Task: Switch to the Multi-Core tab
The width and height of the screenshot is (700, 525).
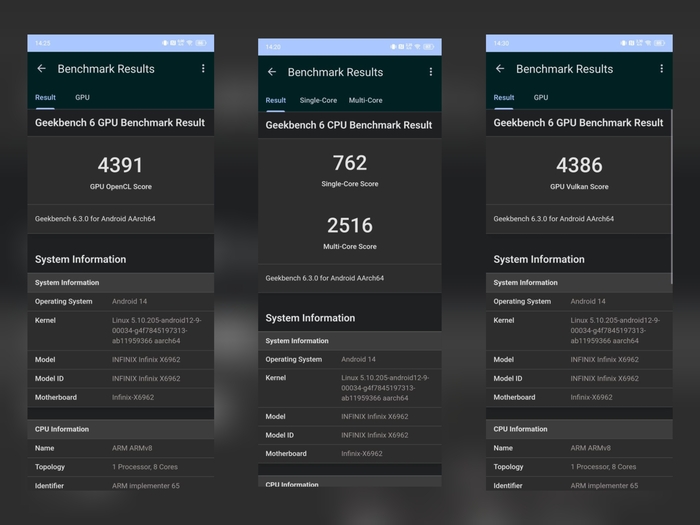Action: point(365,100)
